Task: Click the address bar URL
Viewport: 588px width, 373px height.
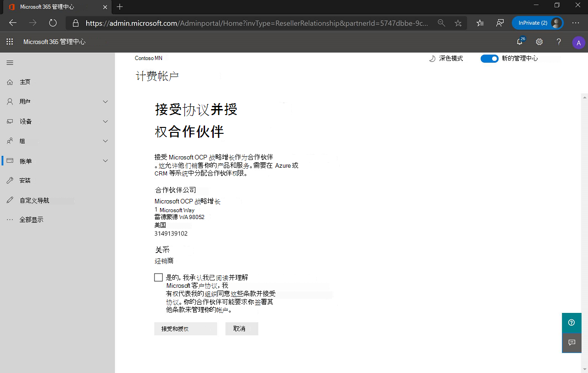Action: [x=257, y=23]
